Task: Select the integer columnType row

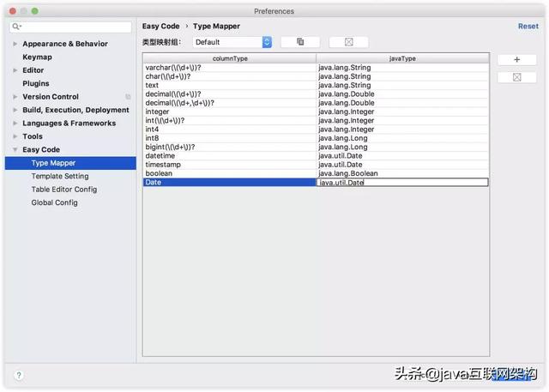Action: (230, 112)
